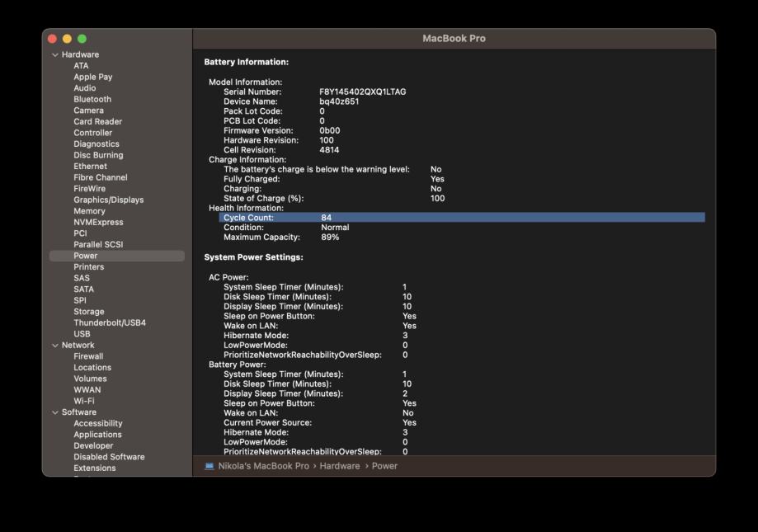758x532 pixels.
Task: Collapse the Network section chevron
Action: (x=55, y=346)
